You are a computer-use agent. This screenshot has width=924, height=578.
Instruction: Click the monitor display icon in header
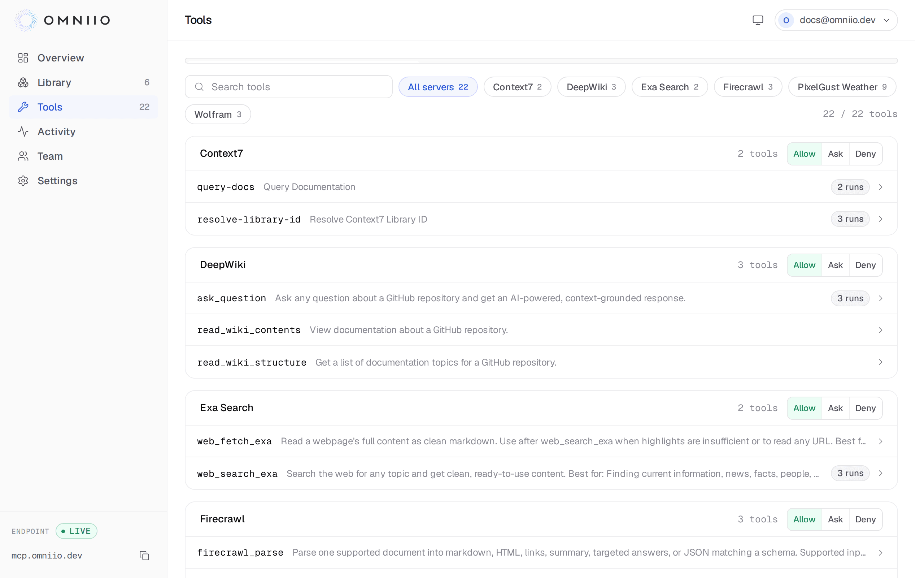(x=758, y=20)
